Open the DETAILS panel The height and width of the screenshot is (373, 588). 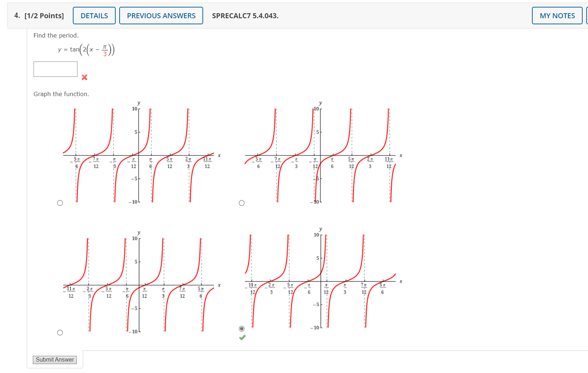(94, 15)
